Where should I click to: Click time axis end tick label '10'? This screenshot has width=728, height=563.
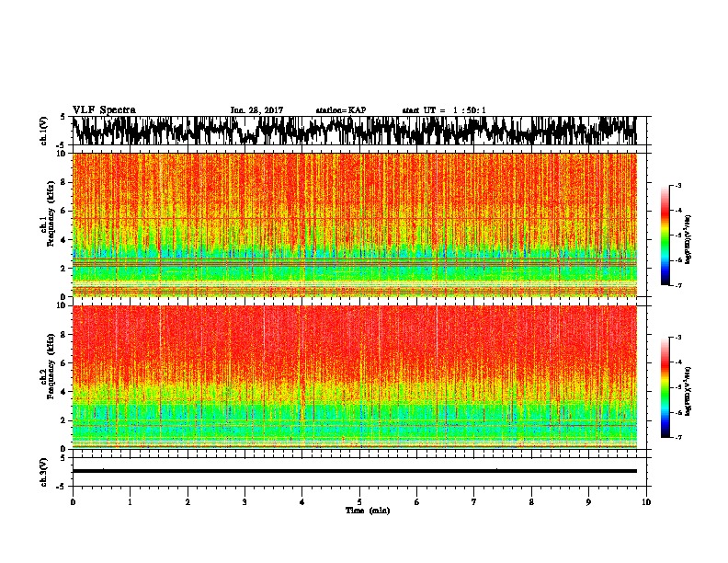[x=646, y=502]
